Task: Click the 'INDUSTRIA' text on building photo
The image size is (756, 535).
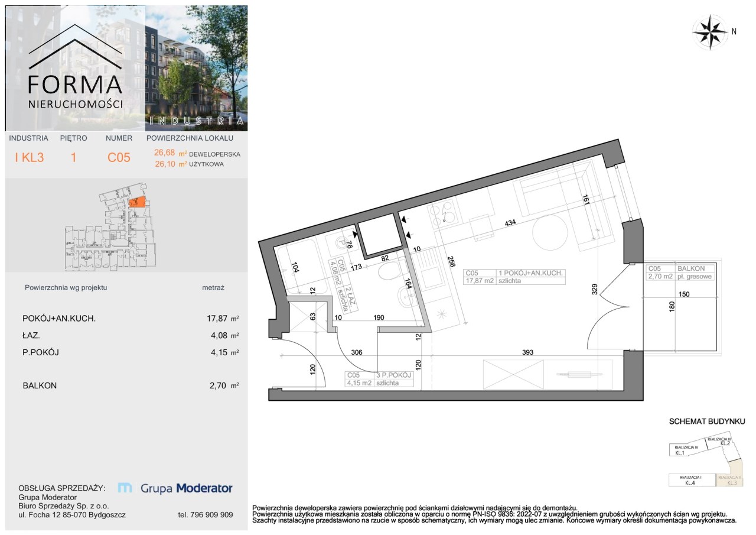Action: pos(195,121)
